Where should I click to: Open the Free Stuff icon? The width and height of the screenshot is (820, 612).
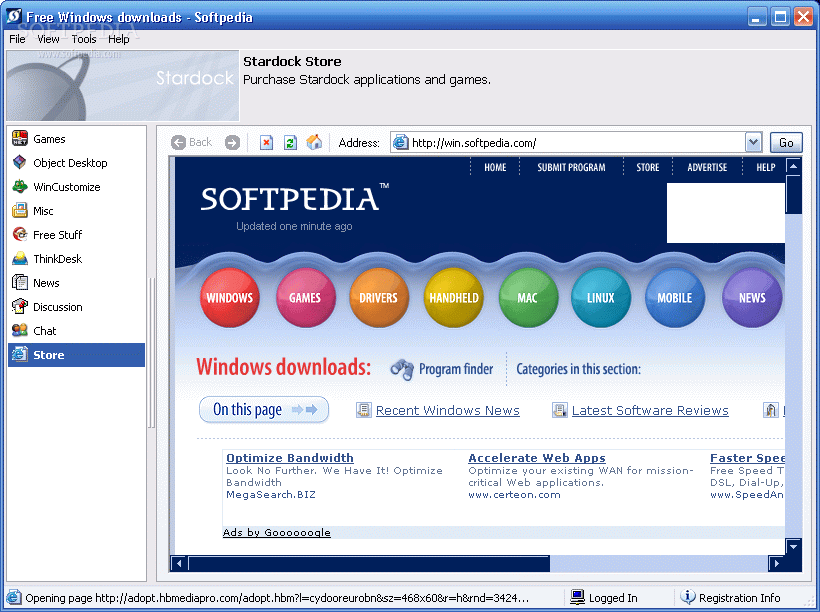click(x=20, y=235)
